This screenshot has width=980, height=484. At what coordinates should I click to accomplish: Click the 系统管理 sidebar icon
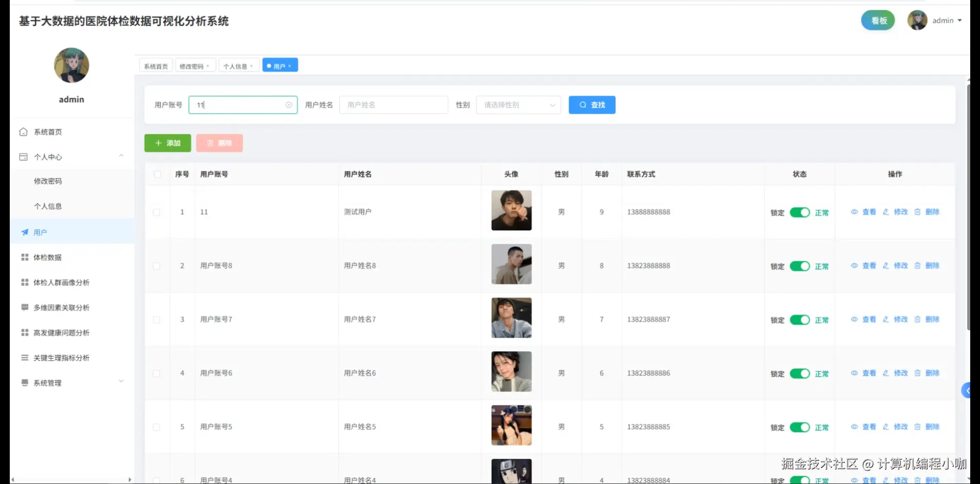coord(25,383)
